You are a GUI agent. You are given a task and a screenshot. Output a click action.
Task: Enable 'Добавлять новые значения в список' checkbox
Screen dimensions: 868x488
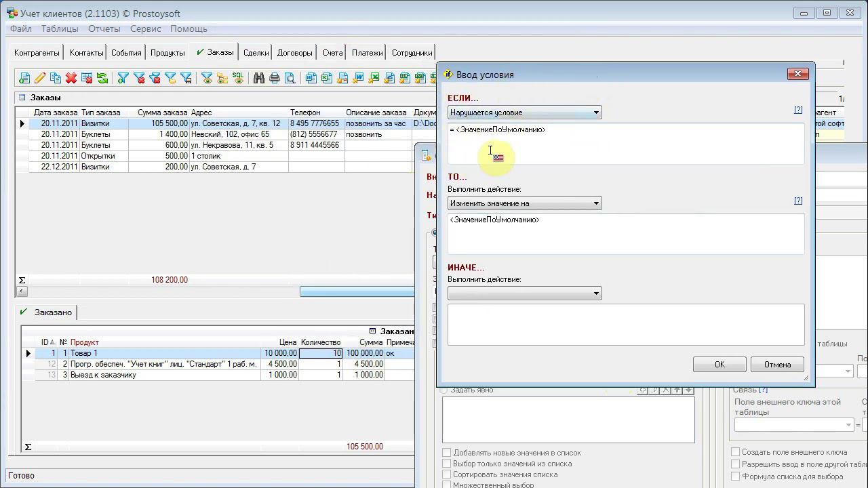pos(446,453)
